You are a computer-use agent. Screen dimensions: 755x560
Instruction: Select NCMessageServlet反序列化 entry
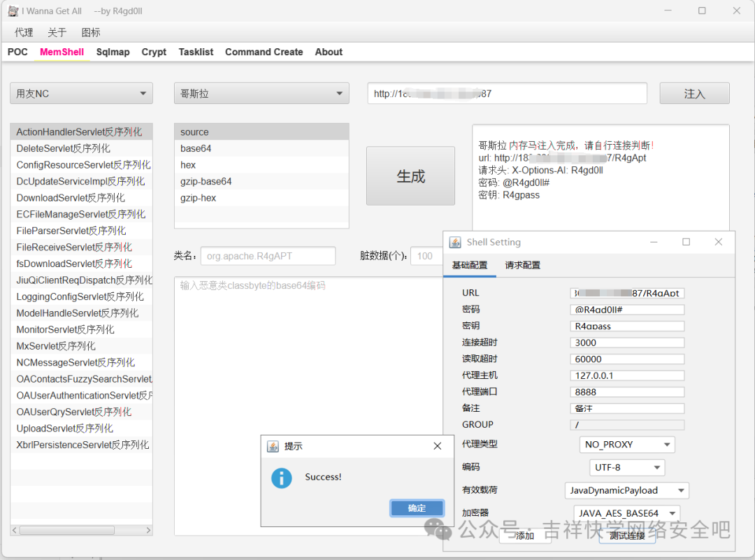tap(81, 363)
